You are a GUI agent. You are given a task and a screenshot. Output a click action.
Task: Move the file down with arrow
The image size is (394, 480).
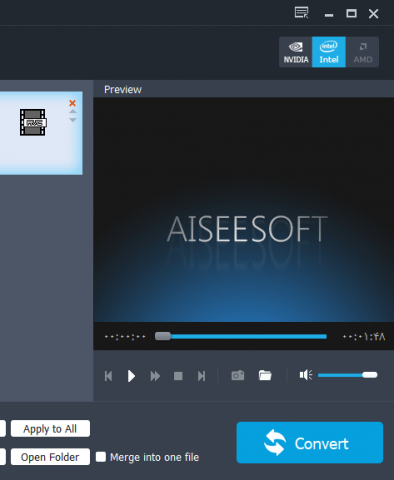73,120
